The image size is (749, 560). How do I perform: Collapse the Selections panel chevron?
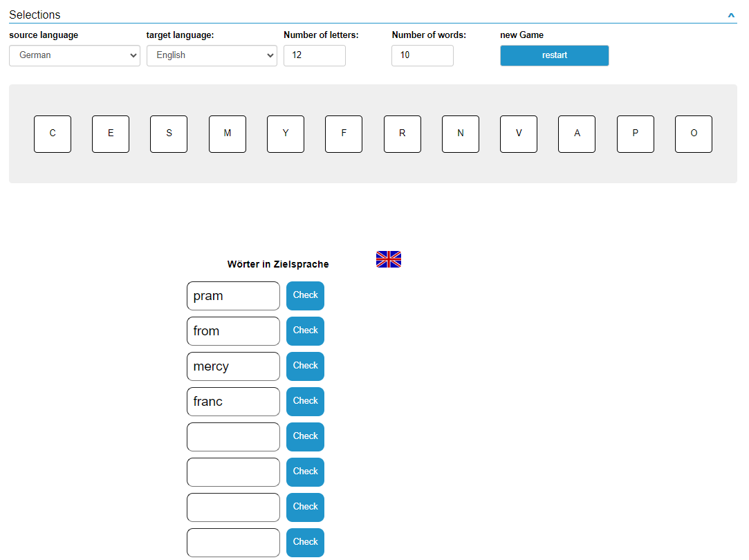[731, 15]
